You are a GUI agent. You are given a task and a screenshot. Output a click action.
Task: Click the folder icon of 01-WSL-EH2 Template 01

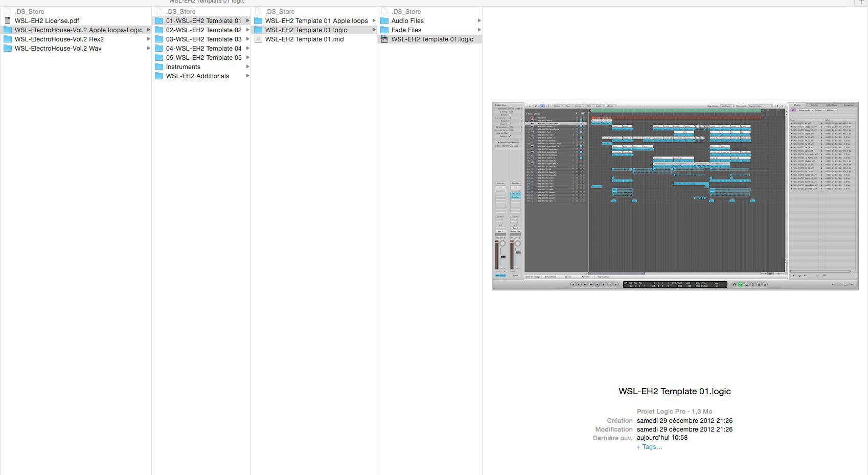pos(159,21)
